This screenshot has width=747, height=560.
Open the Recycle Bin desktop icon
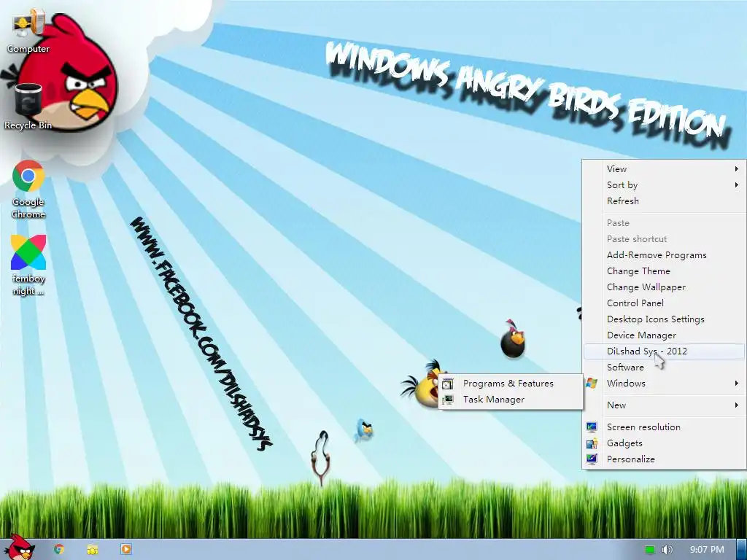(28, 106)
